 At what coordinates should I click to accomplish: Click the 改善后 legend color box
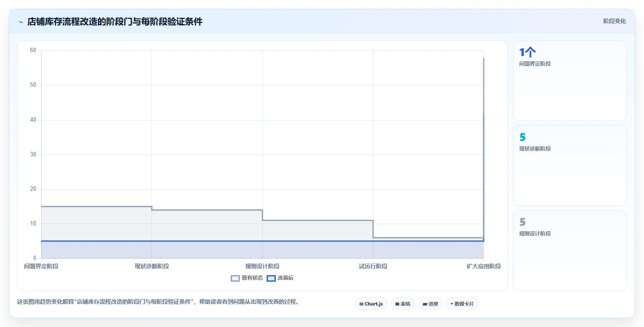[271, 278]
